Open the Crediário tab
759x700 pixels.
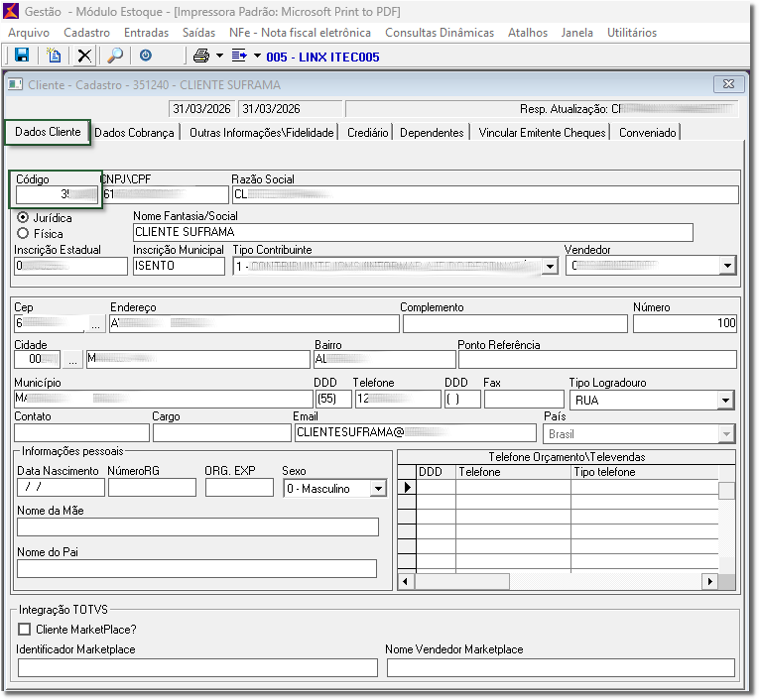pyautogui.click(x=367, y=132)
